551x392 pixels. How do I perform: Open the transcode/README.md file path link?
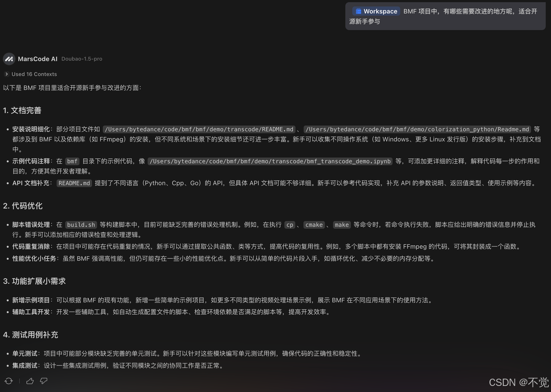tap(199, 129)
